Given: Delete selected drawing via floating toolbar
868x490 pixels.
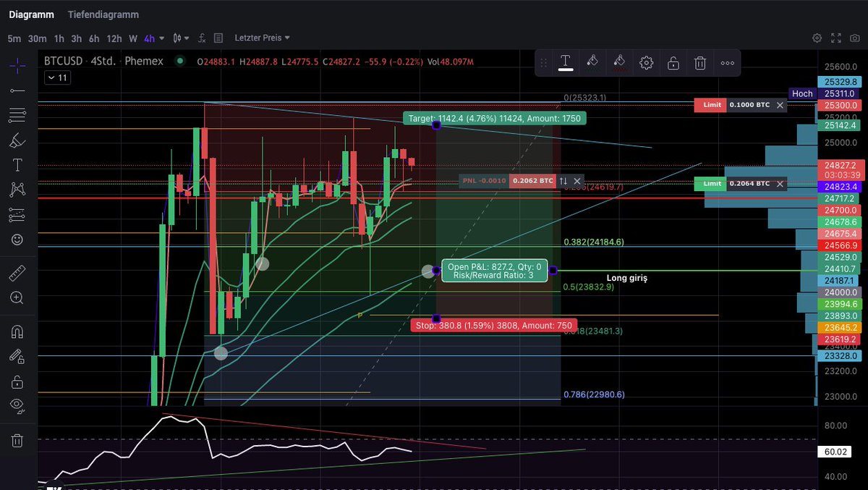Looking at the screenshot, I should pos(700,63).
